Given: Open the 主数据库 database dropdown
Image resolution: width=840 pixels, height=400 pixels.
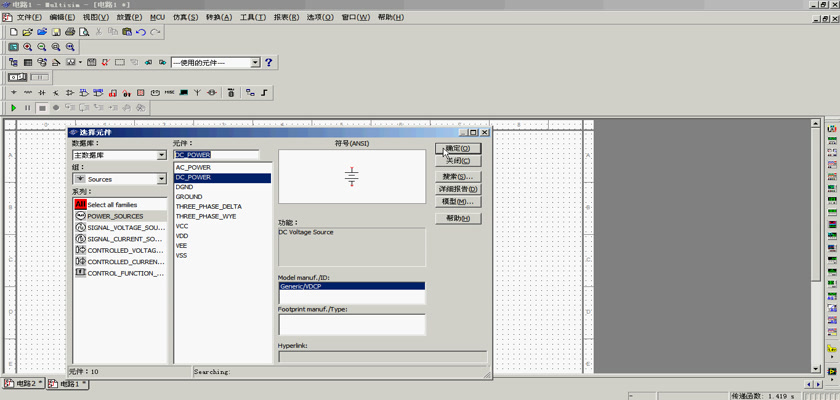Looking at the screenshot, I should [x=161, y=155].
